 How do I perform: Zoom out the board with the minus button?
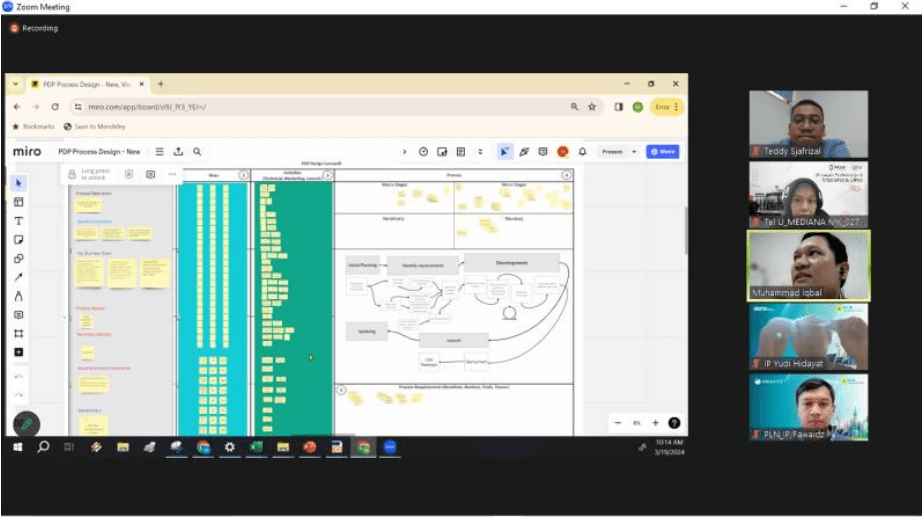coord(618,423)
